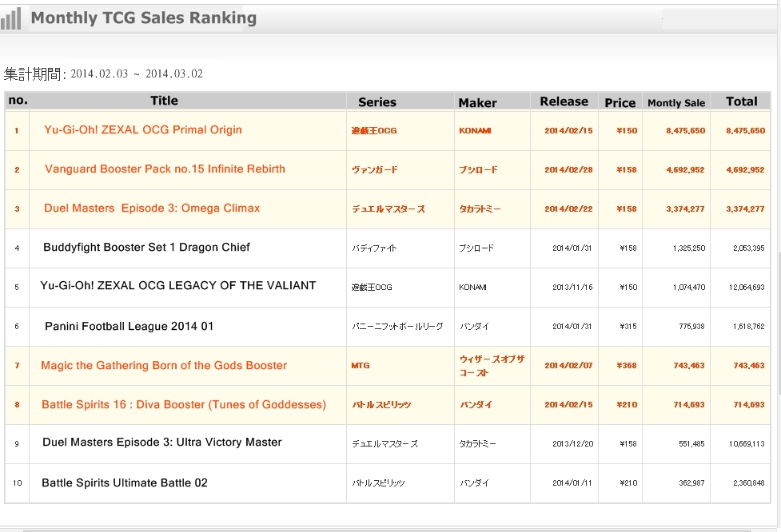
Task: Click the Maker column header
Action: (x=478, y=103)
